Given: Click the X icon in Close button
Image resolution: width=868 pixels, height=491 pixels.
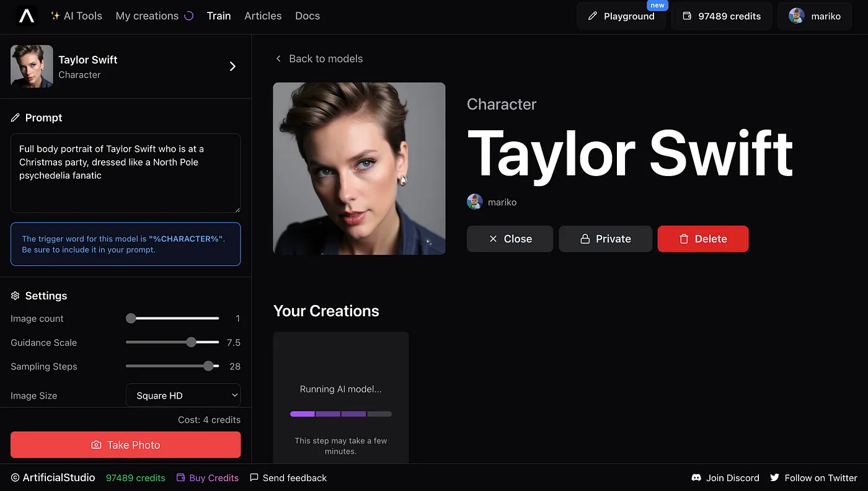Looking at the screenshot, I should 493,239.
